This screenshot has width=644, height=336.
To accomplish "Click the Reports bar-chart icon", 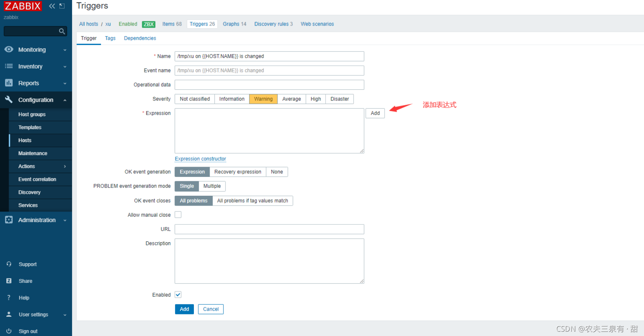I will (9, 83).
